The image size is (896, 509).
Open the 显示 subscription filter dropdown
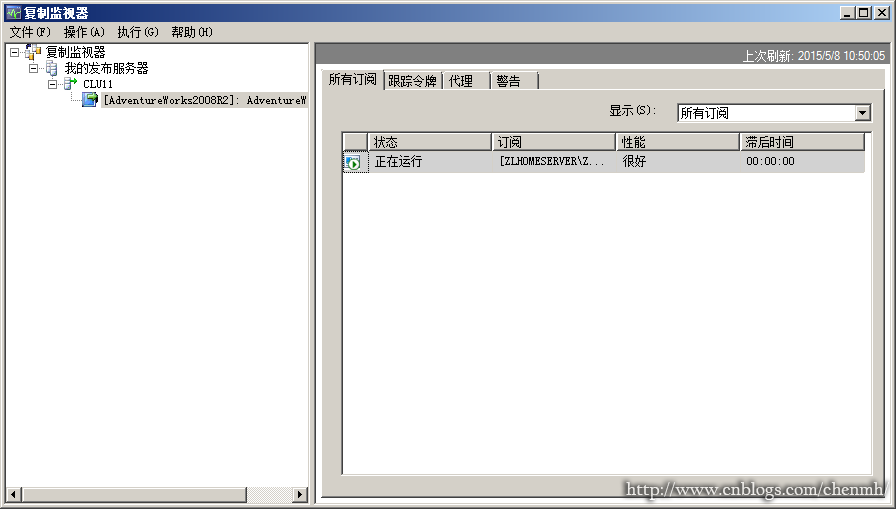pyautogui.click(x=862, y=113)
